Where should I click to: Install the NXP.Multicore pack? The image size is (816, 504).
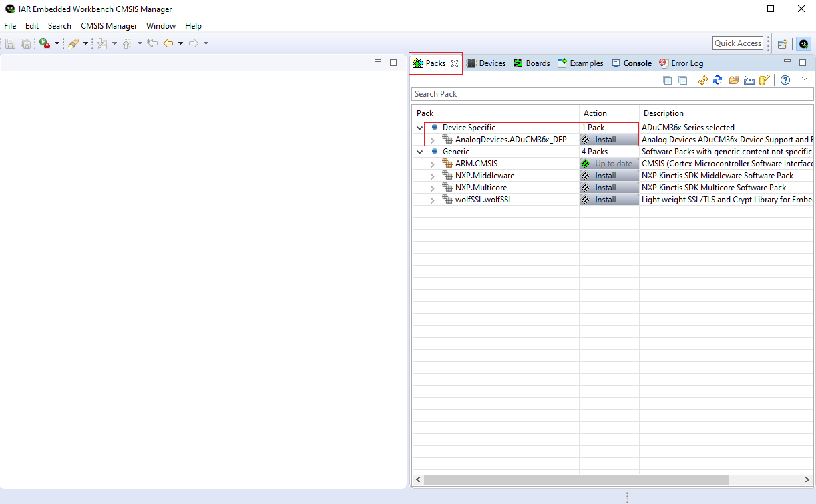(609, 188)
